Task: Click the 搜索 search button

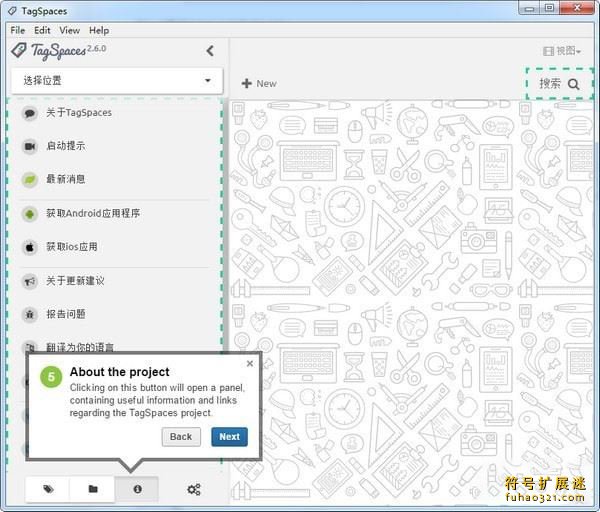Action: coord(559,83)
